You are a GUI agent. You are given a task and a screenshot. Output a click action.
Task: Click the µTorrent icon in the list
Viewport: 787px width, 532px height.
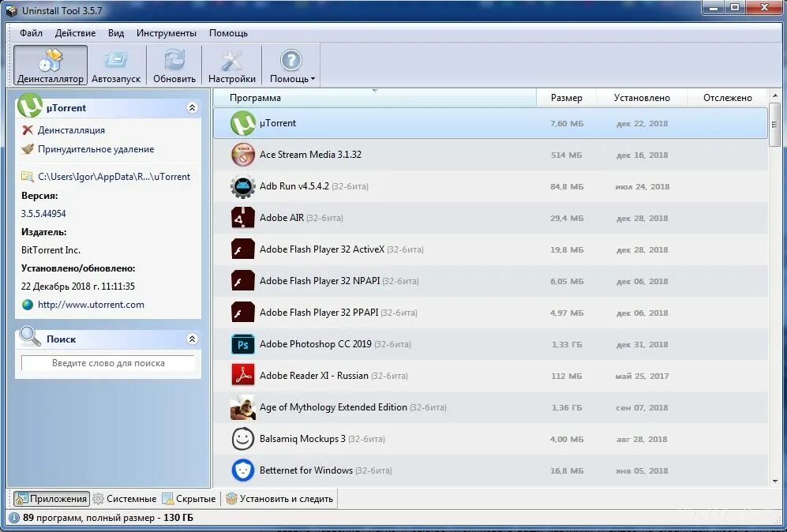coord(243,123)
